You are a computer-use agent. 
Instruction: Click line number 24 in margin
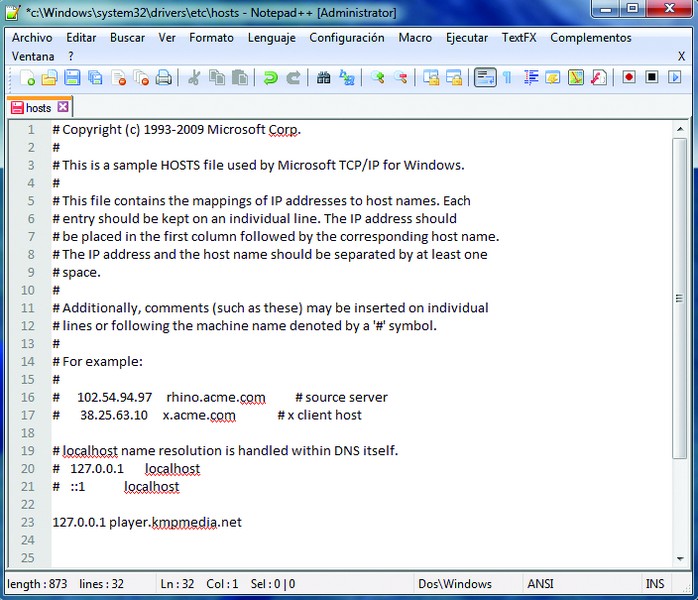(x=28, y=540)
